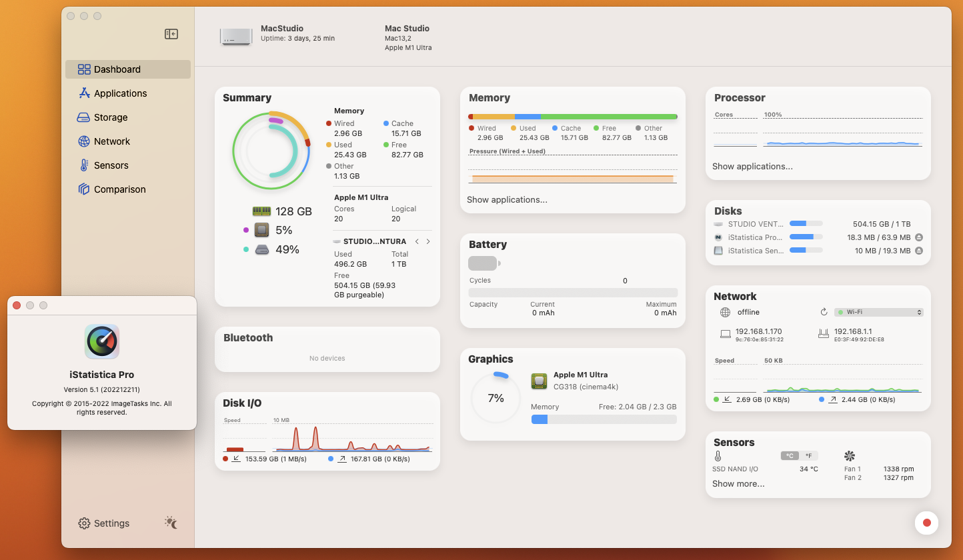Screen dimensions: 963x560
Task: Click Show more in Sensors panel
Action: pos(738,483)
